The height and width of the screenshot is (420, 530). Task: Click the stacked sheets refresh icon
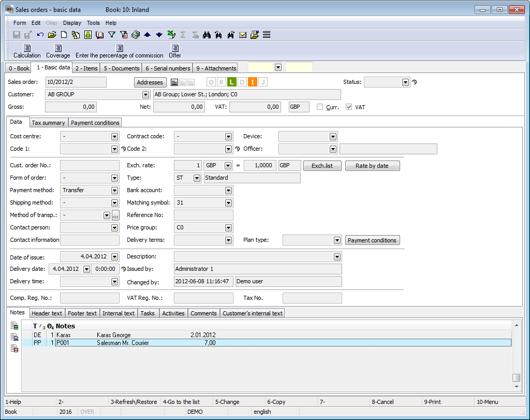click(x=136, y=35)
